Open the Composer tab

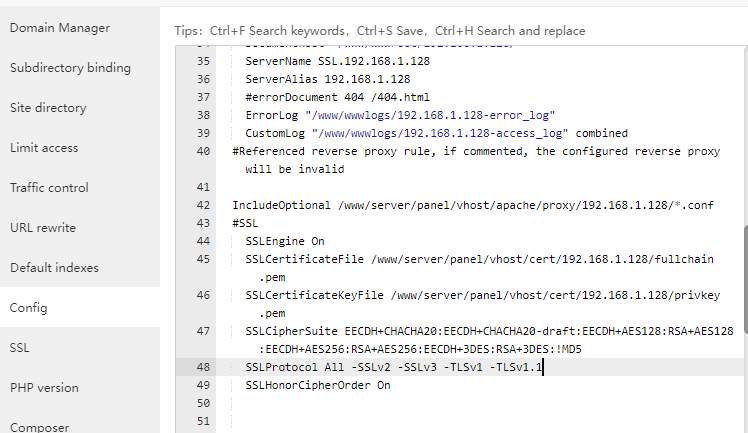click(39, 427)
